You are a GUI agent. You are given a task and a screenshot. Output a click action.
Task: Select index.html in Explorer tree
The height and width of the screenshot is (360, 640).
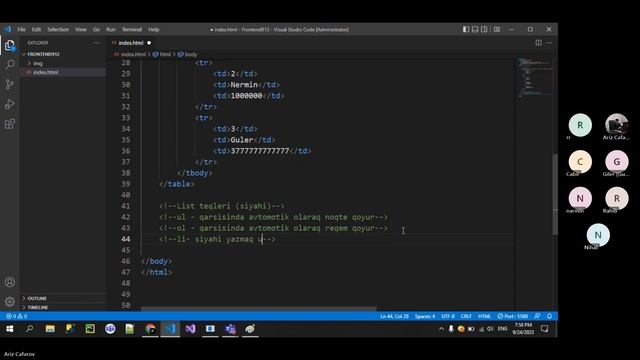46,72
